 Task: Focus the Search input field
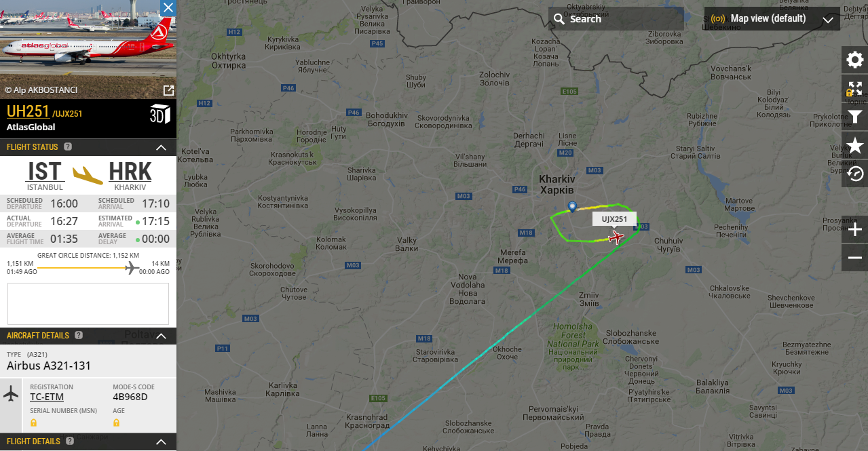coord(616,19)
